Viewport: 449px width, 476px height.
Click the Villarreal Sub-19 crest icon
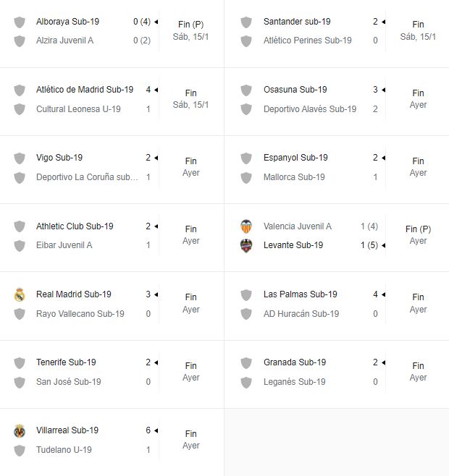(20, 430)
